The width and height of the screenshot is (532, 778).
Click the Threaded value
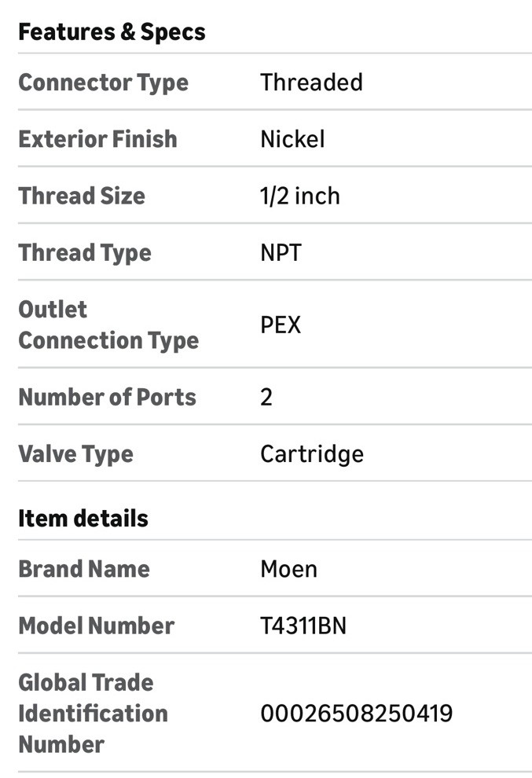coord(311,83)
